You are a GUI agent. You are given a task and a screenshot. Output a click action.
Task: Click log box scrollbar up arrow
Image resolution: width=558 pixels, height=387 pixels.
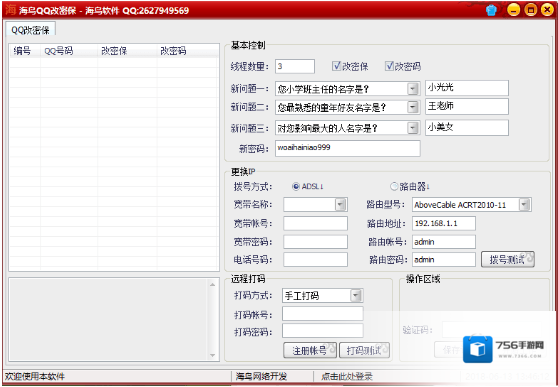213,284
